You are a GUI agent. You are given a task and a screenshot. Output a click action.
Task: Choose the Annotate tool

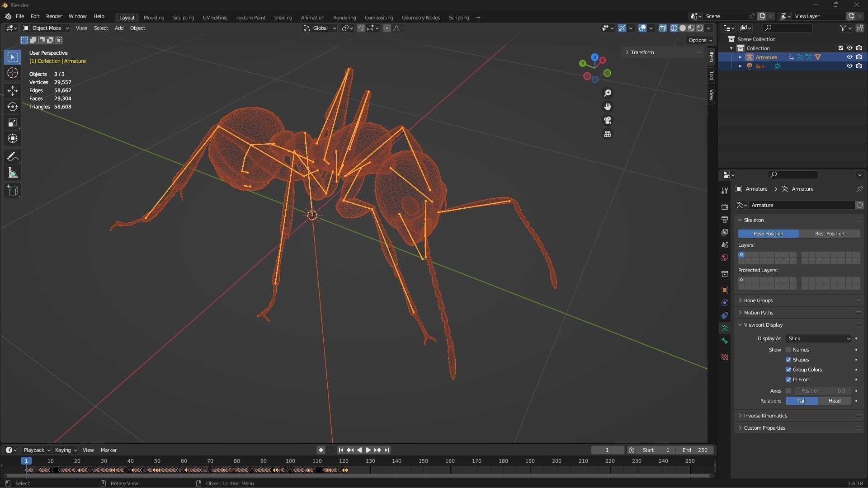click(13, 157)
